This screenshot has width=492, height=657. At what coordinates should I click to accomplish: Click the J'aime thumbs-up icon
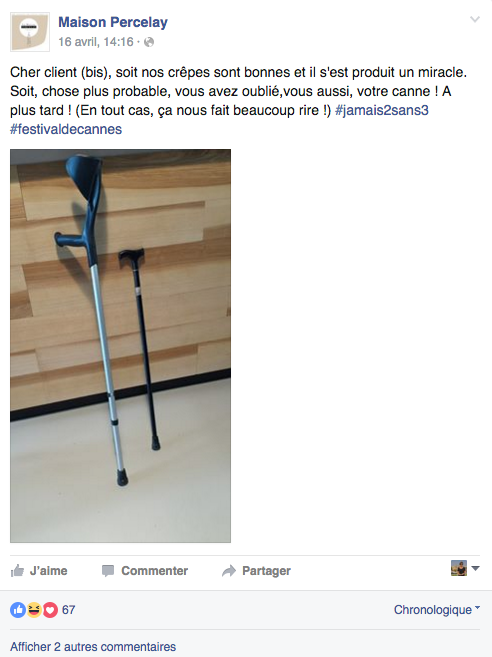tap(17, 570)
